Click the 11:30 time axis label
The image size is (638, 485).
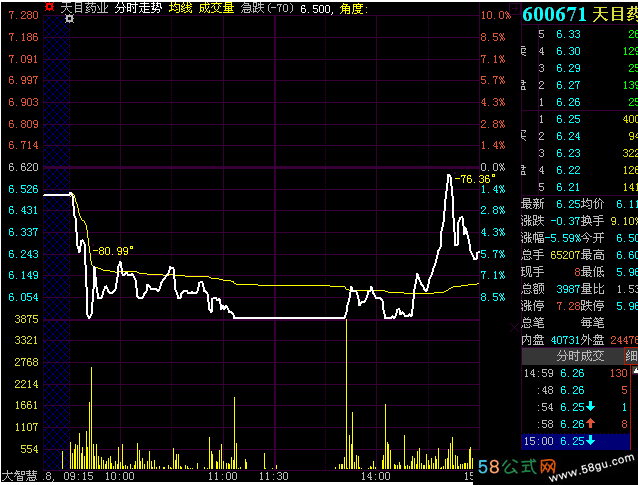click(x=274, y=476)
